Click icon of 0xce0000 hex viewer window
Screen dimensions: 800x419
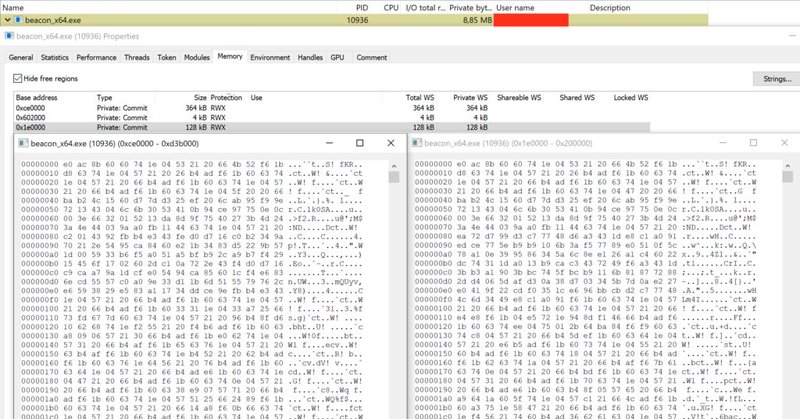tap(23, 143)
